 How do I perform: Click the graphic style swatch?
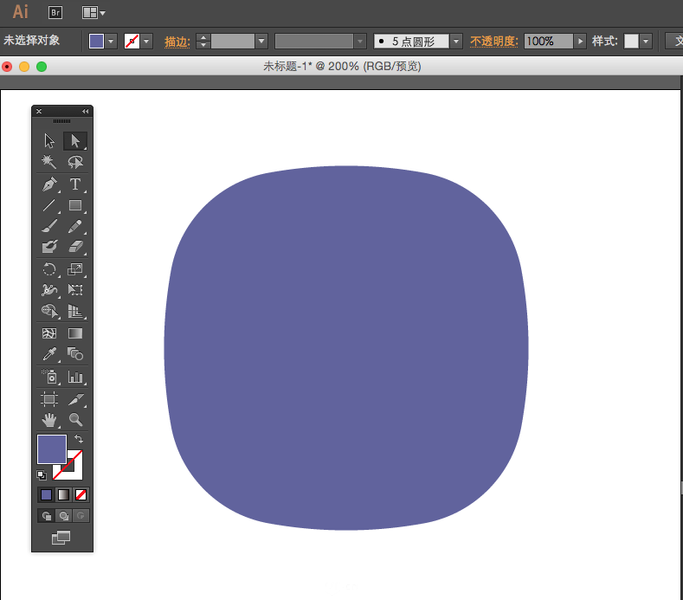631,41
